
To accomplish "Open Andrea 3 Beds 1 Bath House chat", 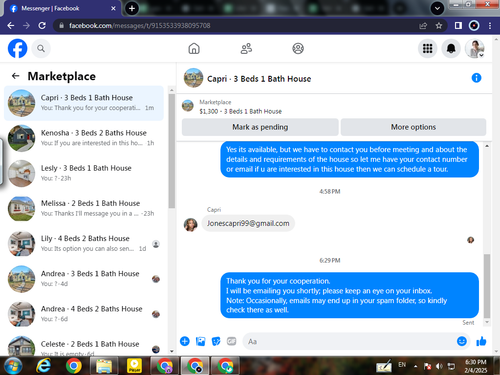I will [x=84, y=279].
